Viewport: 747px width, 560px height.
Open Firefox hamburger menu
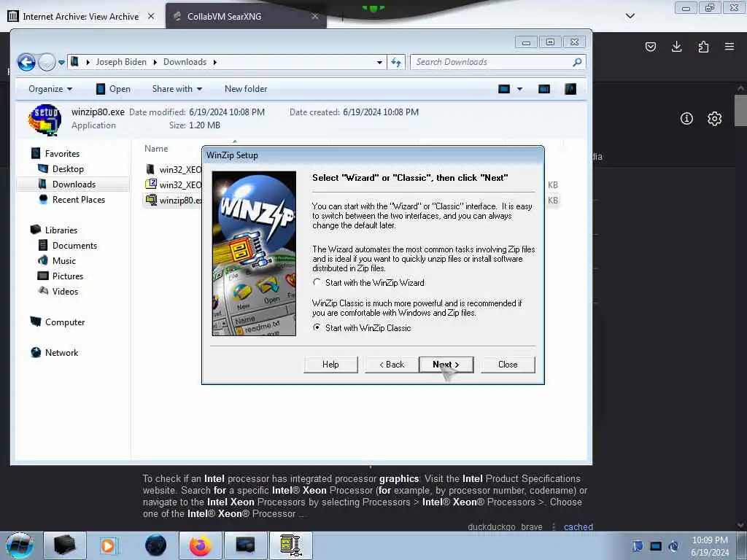[x=729, y=47]
